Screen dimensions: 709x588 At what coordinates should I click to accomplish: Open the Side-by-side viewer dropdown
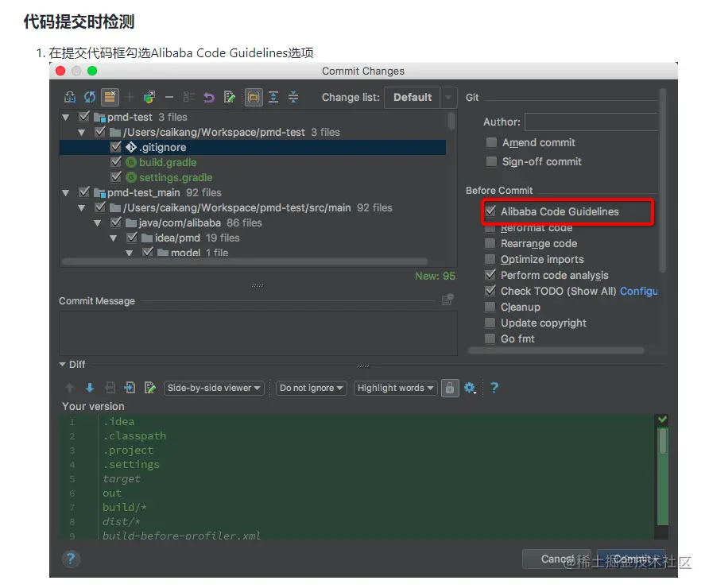(x=214, y=388)
